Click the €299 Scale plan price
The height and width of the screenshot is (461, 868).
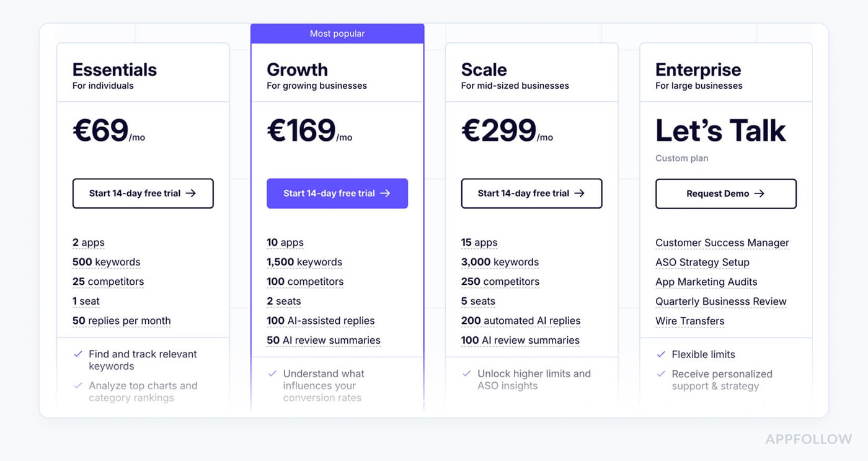point(500,131)
